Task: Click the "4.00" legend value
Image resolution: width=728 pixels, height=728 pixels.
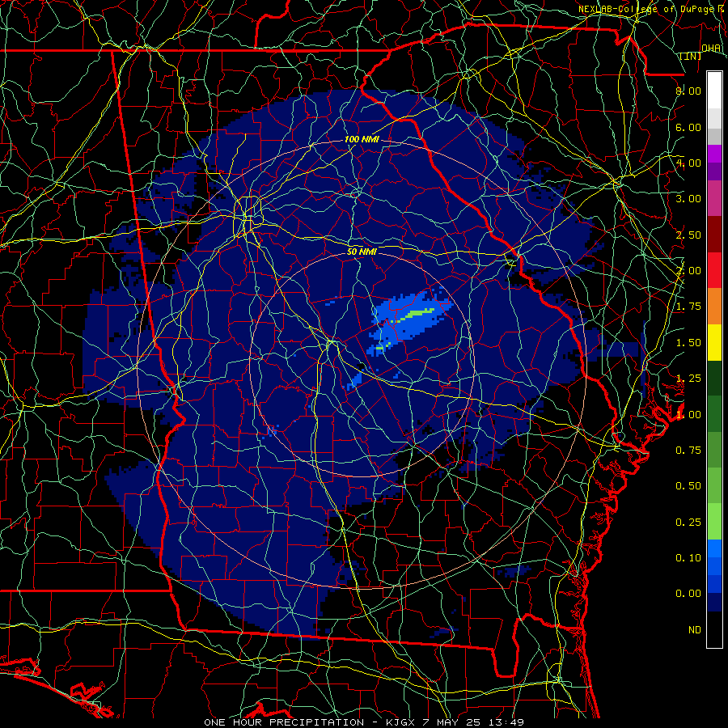Action: [x=688, y=163]
